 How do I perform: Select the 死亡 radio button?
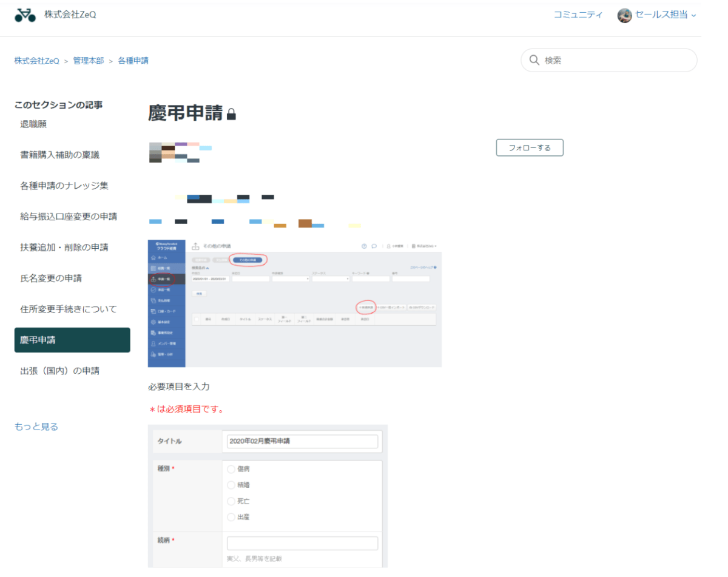point(231,501)
